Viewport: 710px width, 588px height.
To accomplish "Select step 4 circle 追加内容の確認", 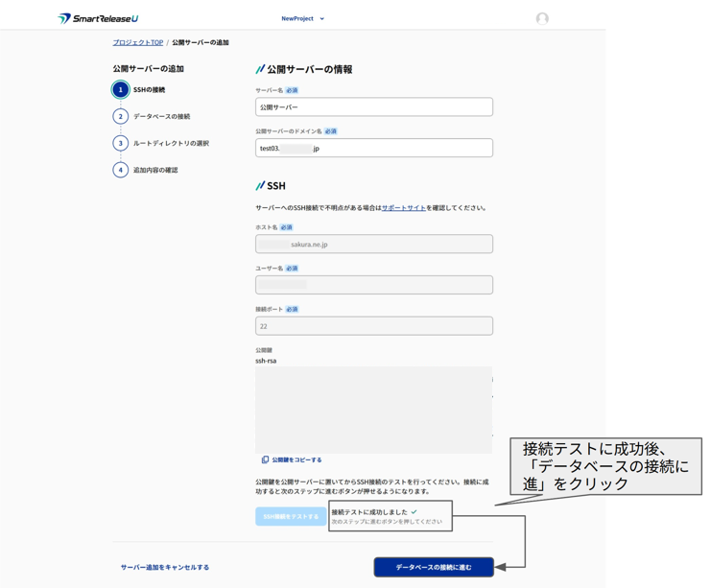I will pyautogui.click(x=120, y=171).
